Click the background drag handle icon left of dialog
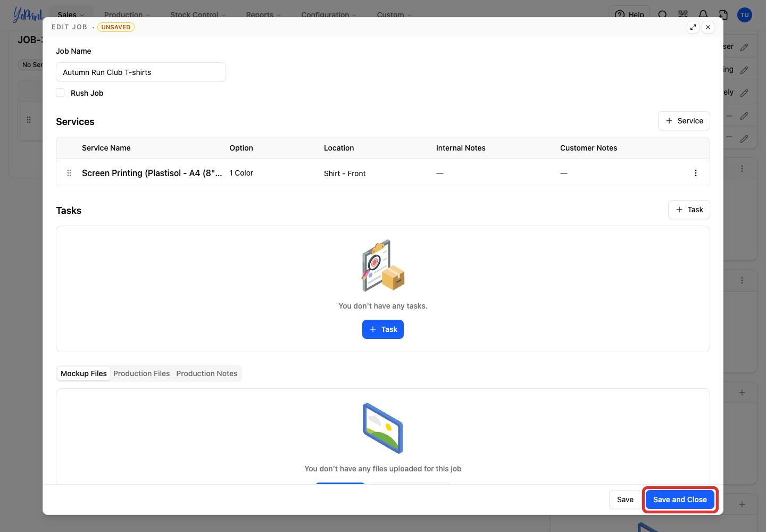The image size is (766, 532). tap(29, 120)
